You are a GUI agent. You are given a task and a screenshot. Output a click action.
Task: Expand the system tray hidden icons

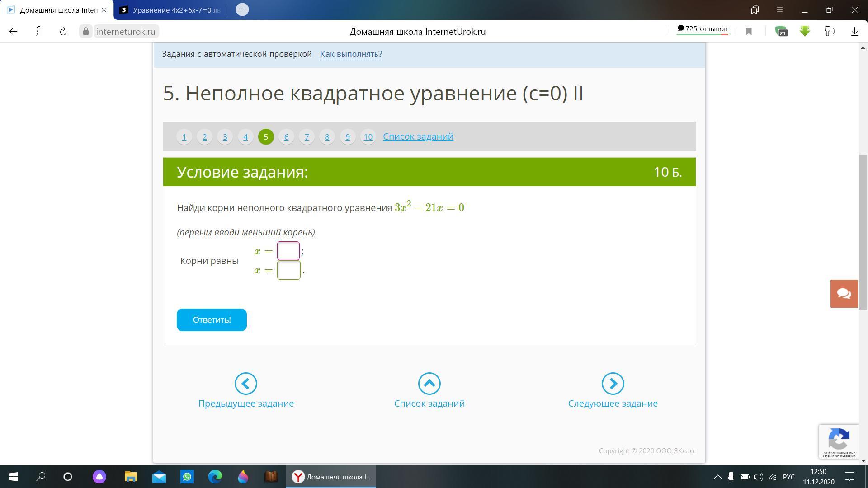[717, 477]
